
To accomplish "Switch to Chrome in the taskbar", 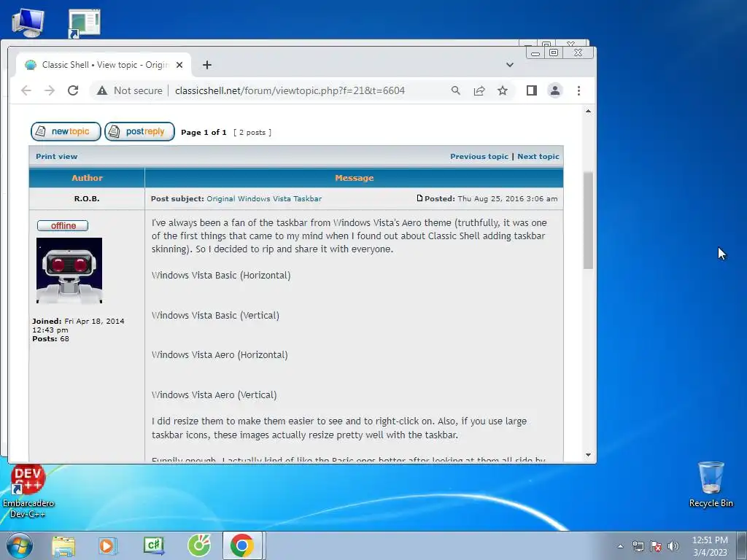I will [x=242, y=545].
